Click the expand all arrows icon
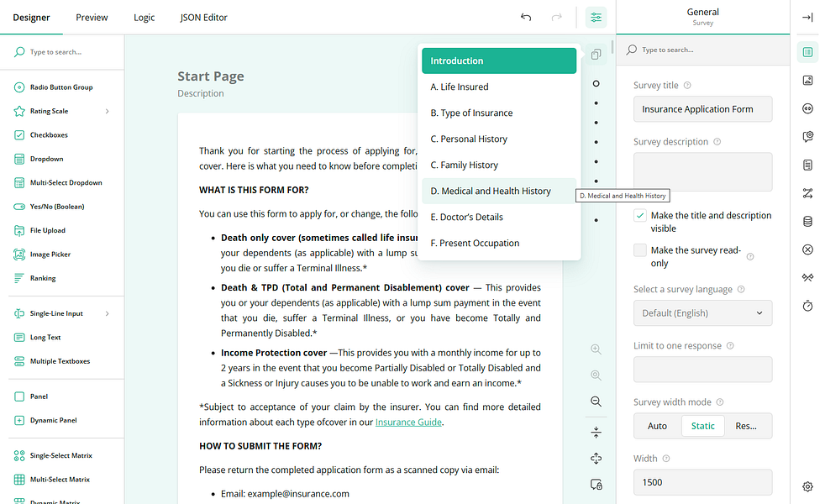The image size is (825, 504). click(596, 459)
